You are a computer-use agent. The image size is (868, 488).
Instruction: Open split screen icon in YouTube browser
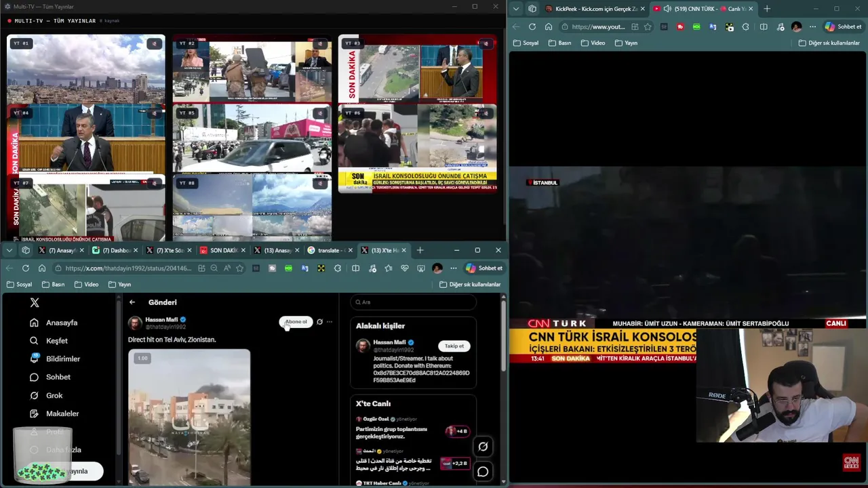pos(764,27)
